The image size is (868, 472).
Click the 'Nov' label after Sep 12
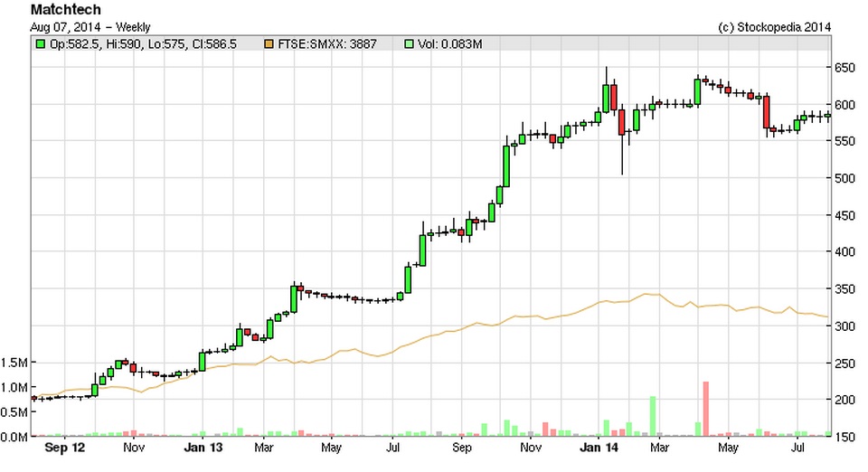134,448
